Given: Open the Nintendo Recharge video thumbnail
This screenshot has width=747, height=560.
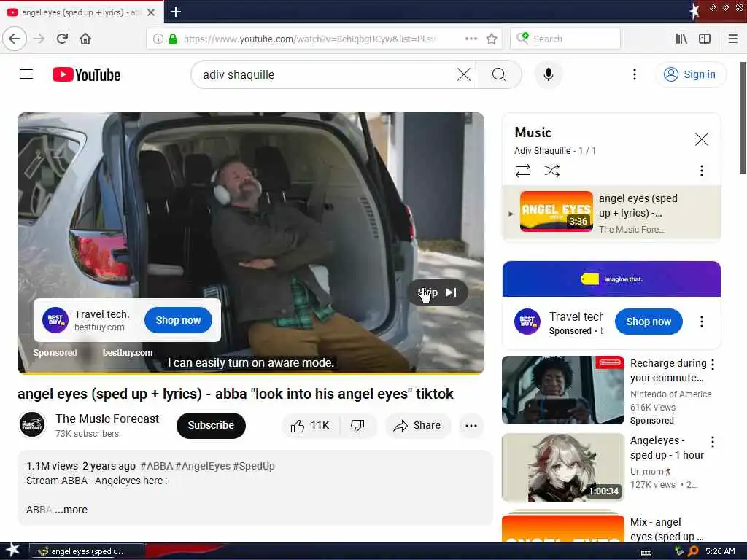Looking at the screenshot, I should pos(562,390).
